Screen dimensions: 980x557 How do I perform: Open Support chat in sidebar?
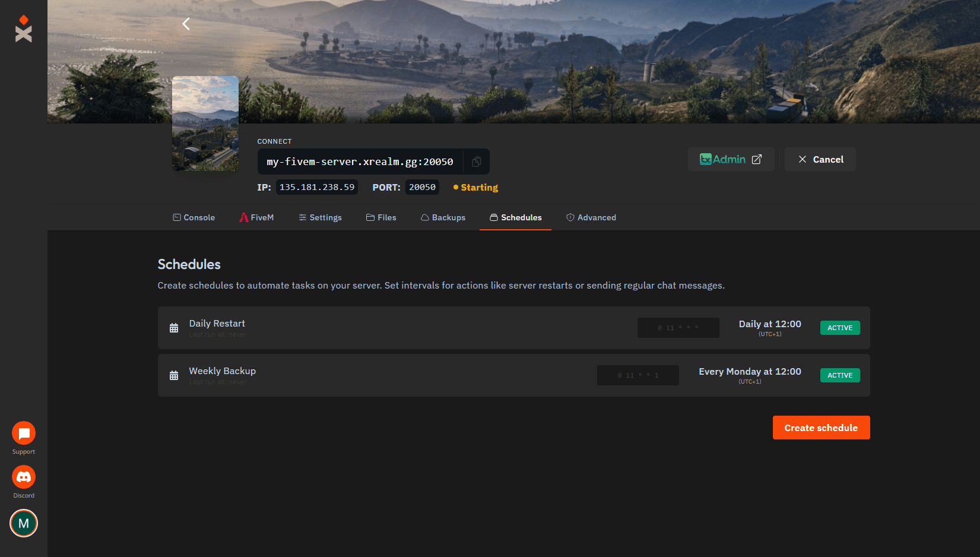point(24,433)
